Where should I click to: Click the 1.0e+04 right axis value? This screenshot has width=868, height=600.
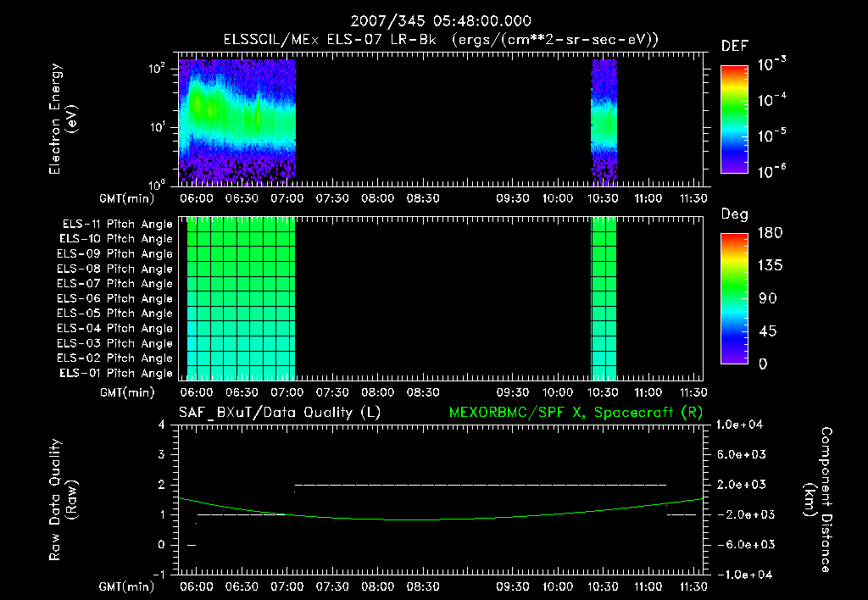click(739, 425)
